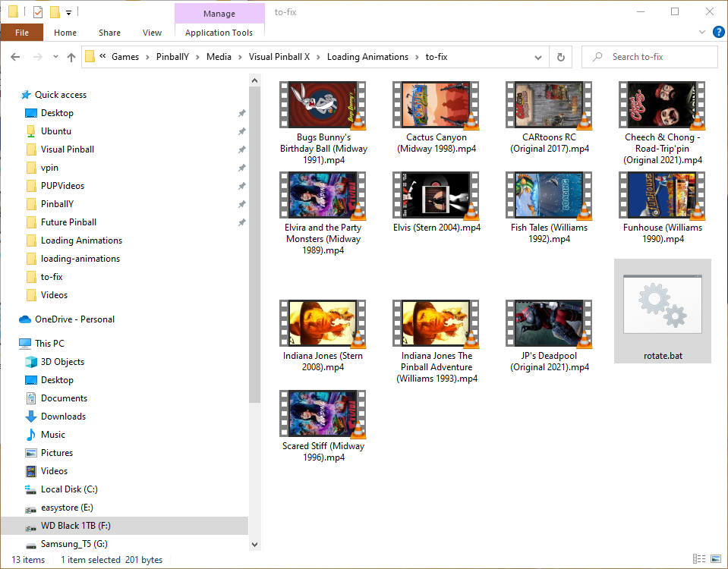Click Visual Pinball X breadcrumb

[x=279, y=57]
